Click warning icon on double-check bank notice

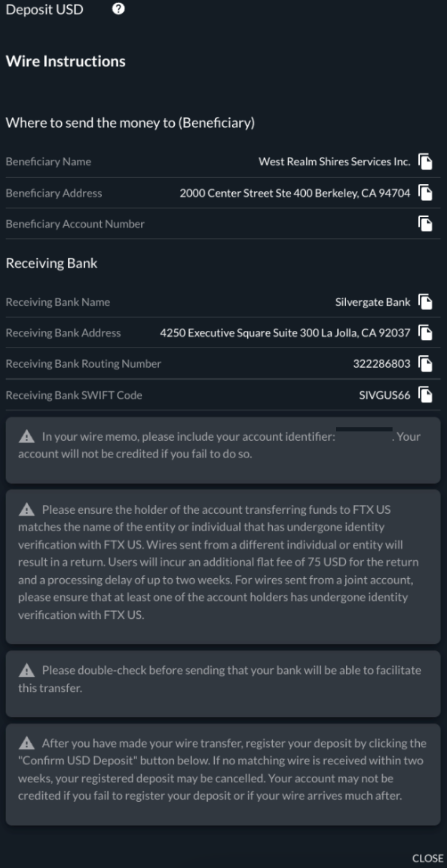(x=27, y=670)
